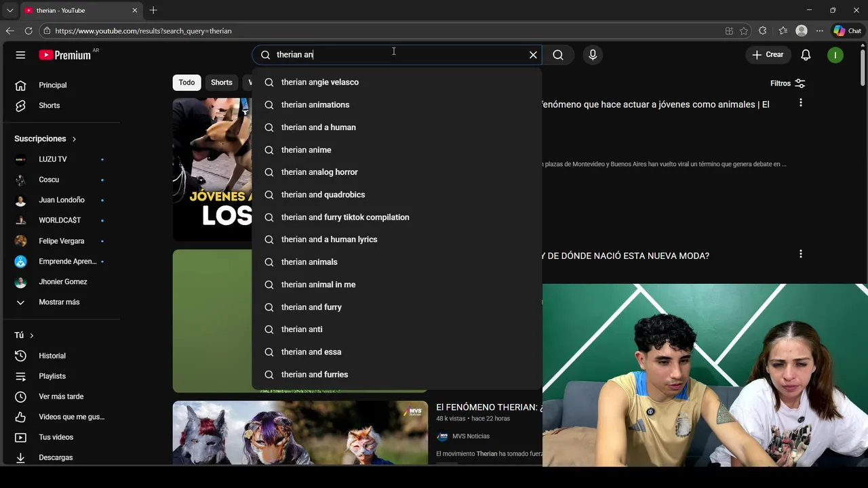Go to YouTube Premium home logo

tap(64, 55)
